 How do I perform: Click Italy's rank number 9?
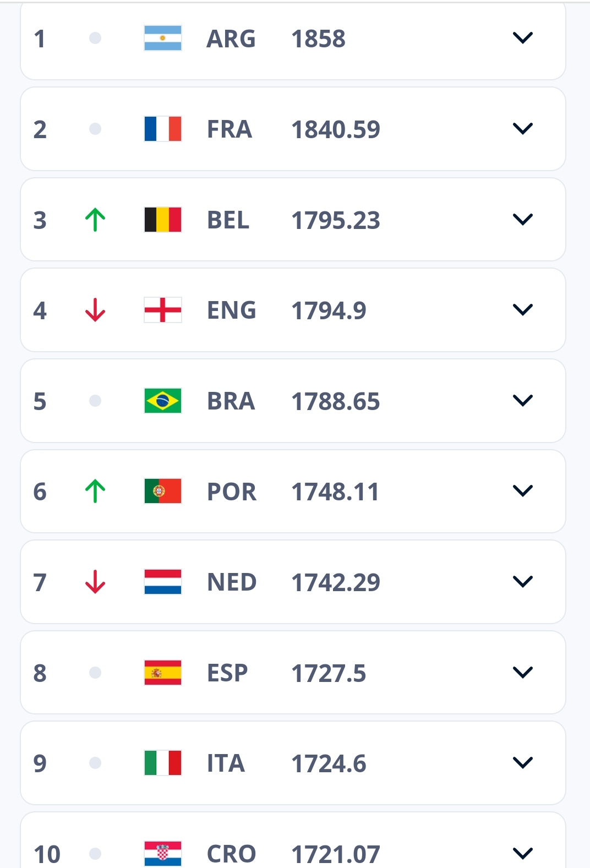pos(40,763)
